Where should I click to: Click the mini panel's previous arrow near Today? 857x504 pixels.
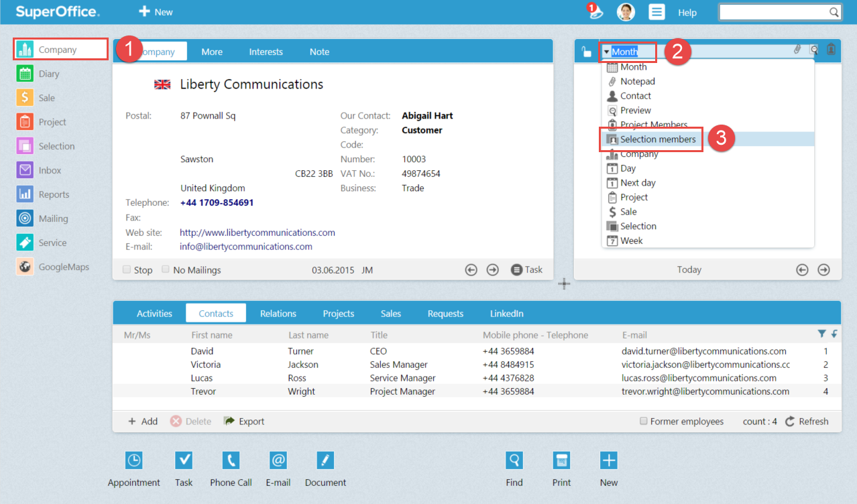click(x=802, y=269)
